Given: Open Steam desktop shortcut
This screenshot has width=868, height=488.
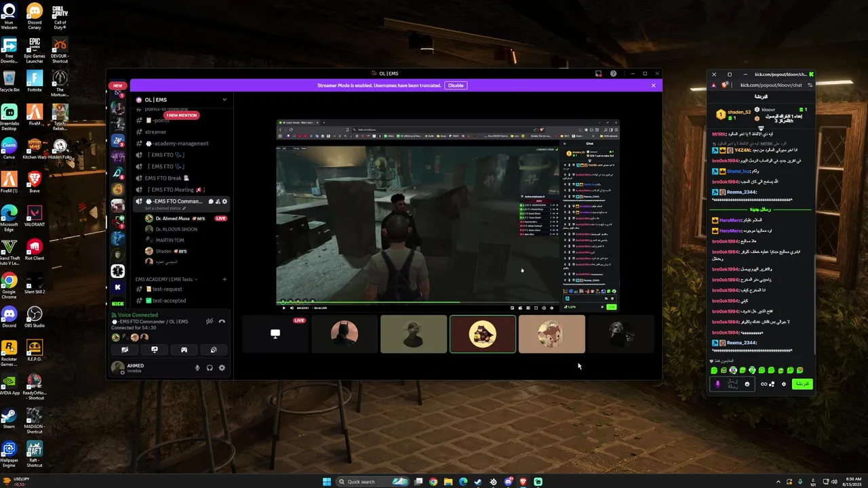Looking at the screenshot, I should point(9,418).
